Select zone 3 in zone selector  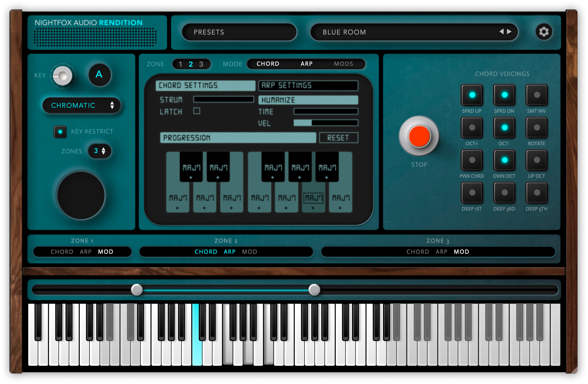pos(201,64)
